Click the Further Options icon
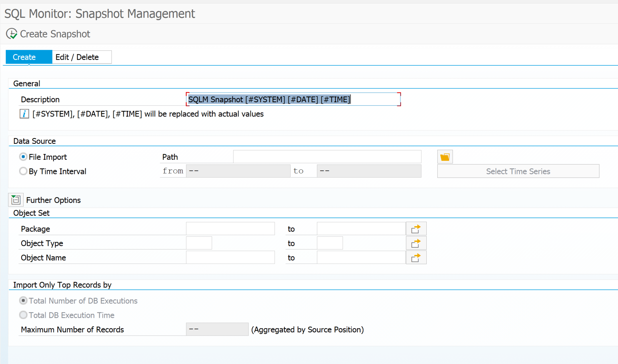The width and height of the screenshot is (618, 364). 16,199
